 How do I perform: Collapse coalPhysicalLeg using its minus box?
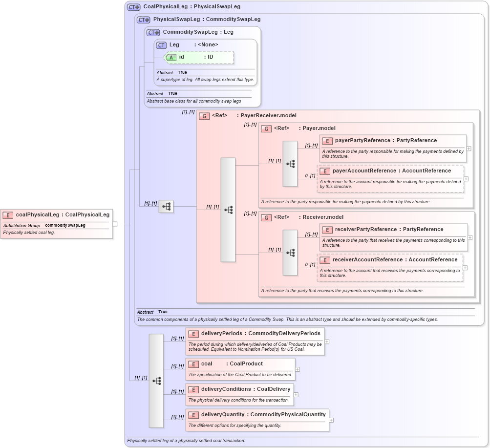(x=115, y=225)
